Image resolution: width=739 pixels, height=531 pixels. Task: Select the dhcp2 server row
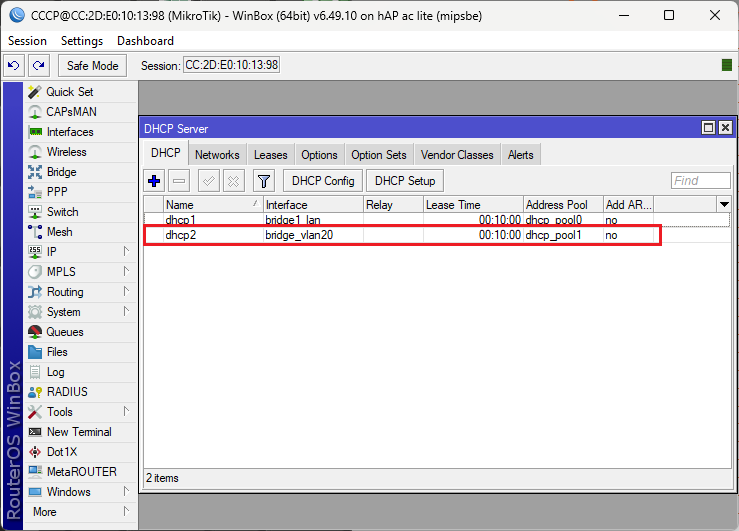(436, 235)
